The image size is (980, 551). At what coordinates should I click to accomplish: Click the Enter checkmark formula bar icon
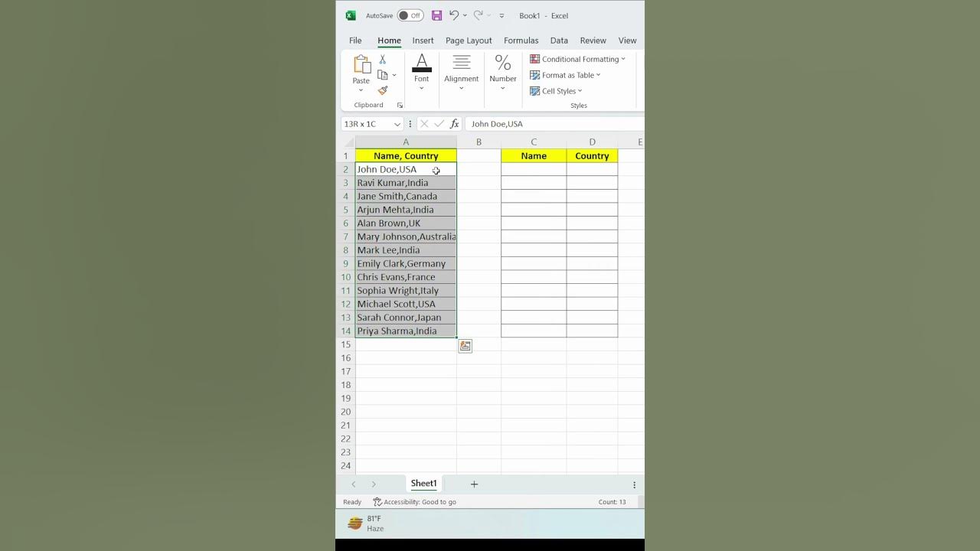point(439,124)
